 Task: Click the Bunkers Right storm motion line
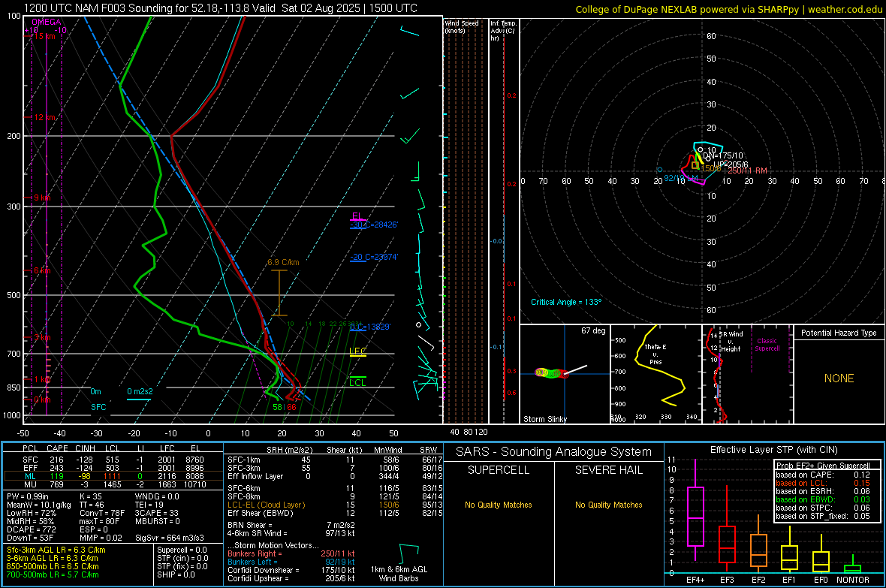click(x=291, y=553)
